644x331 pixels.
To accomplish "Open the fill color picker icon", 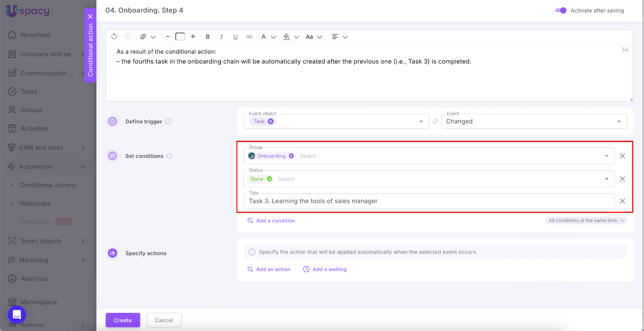I will tap(287, 37).
